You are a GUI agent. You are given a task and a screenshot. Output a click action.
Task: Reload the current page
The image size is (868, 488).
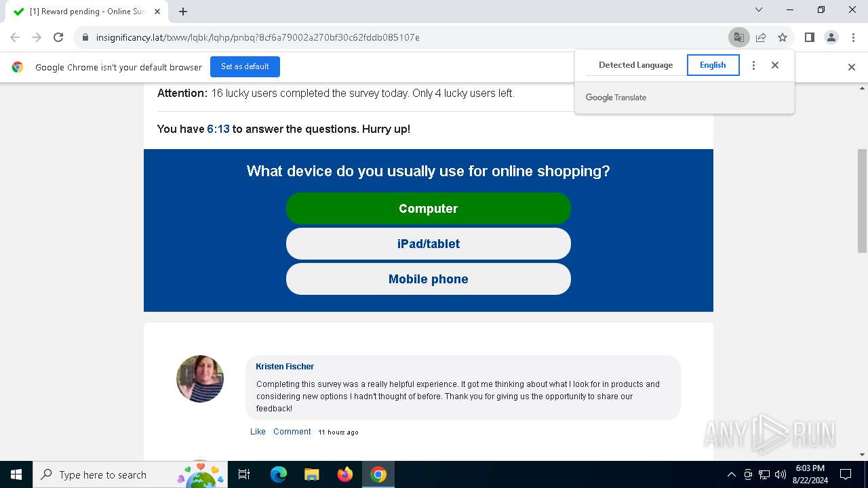(58, 37)
